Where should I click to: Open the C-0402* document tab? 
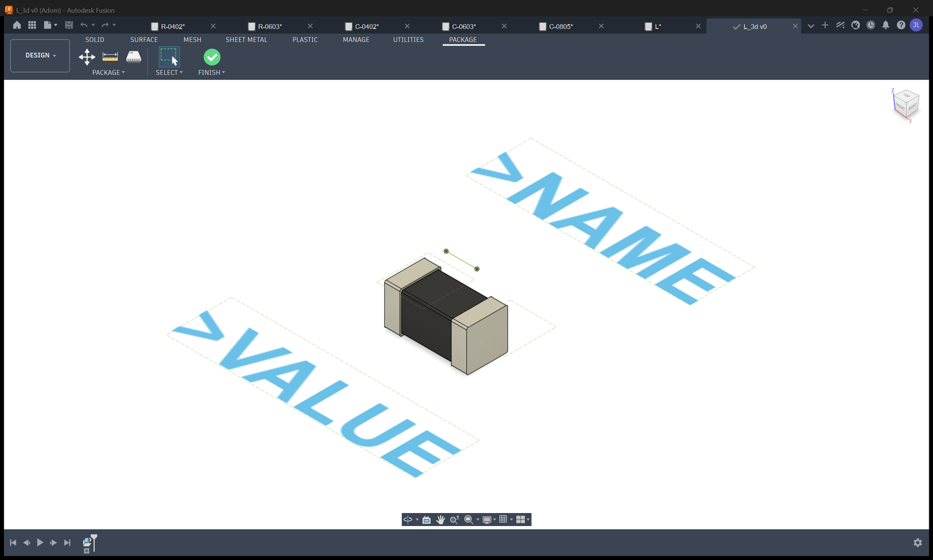tap(367, 26)
